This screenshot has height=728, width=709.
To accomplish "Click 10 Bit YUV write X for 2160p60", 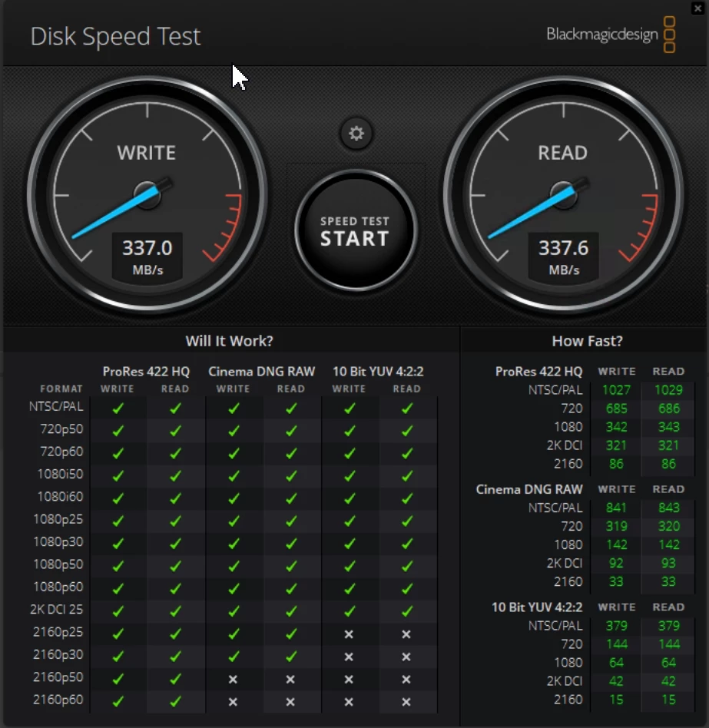I will pos(349,702).
